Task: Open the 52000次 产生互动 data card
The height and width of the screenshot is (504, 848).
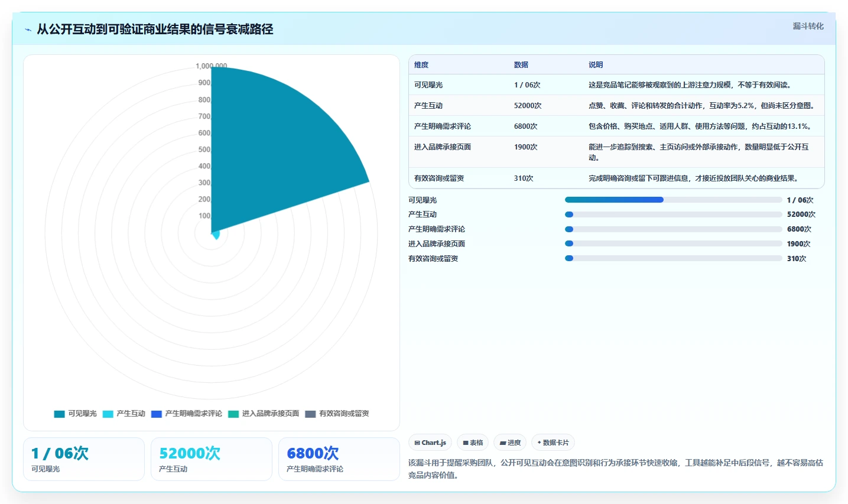Action: tap(212, 459)
